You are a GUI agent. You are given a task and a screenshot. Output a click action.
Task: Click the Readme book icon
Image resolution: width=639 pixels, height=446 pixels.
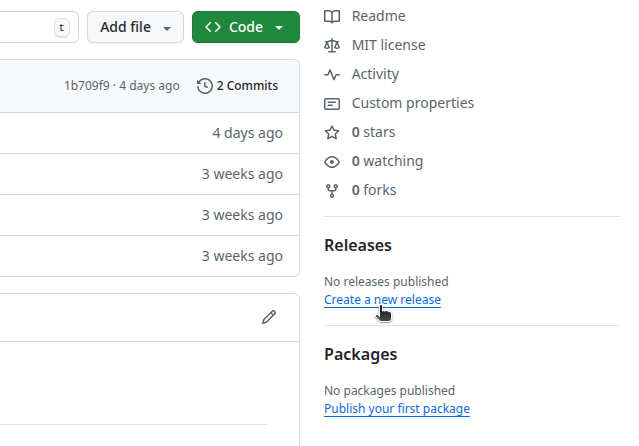(x=333, y=17)
